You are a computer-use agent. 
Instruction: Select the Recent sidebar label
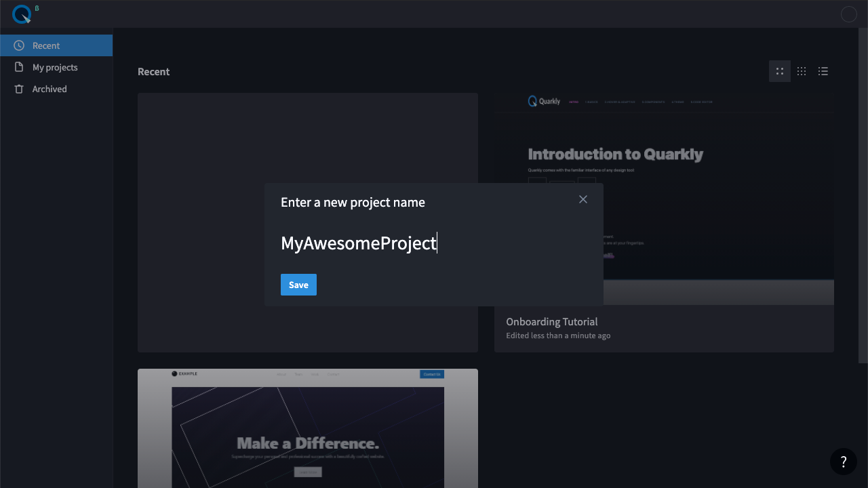pyautogui.click(x=46, y=45)
